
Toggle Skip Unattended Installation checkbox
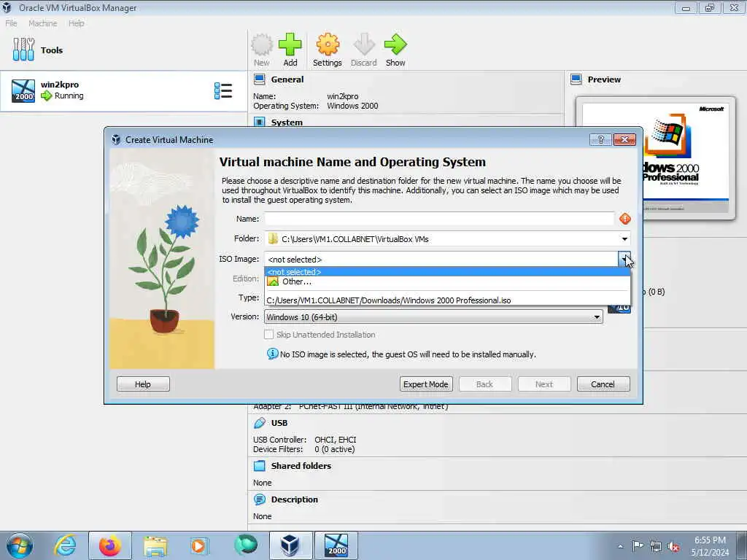(268, 334)
